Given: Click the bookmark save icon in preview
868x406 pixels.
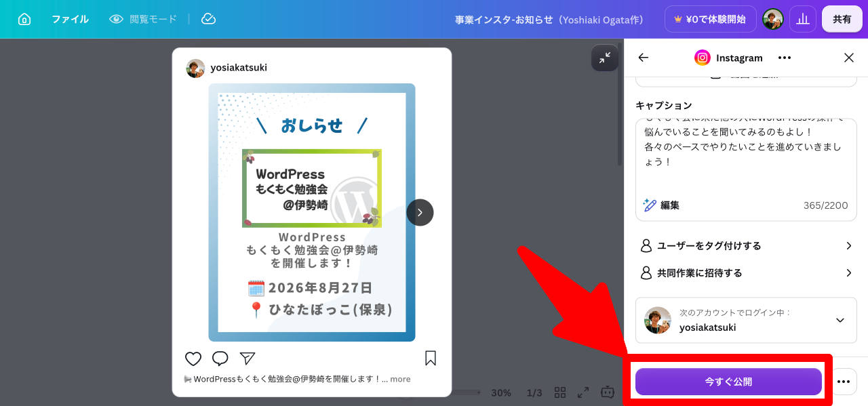Looking at the screenshot, I should pyautogui.click(x=431, y=358).
